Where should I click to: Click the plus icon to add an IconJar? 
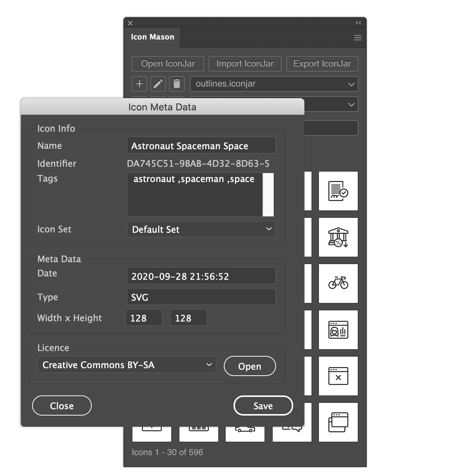coord(140,84)
